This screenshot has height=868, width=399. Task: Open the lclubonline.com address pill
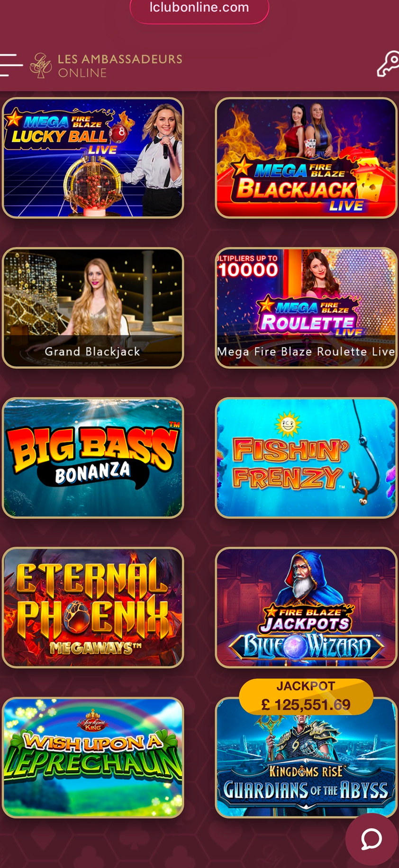(199, 9)
